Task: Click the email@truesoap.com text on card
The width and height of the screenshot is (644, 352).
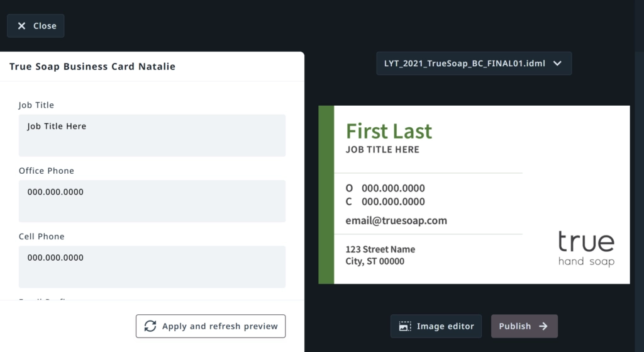Action: 396,221
